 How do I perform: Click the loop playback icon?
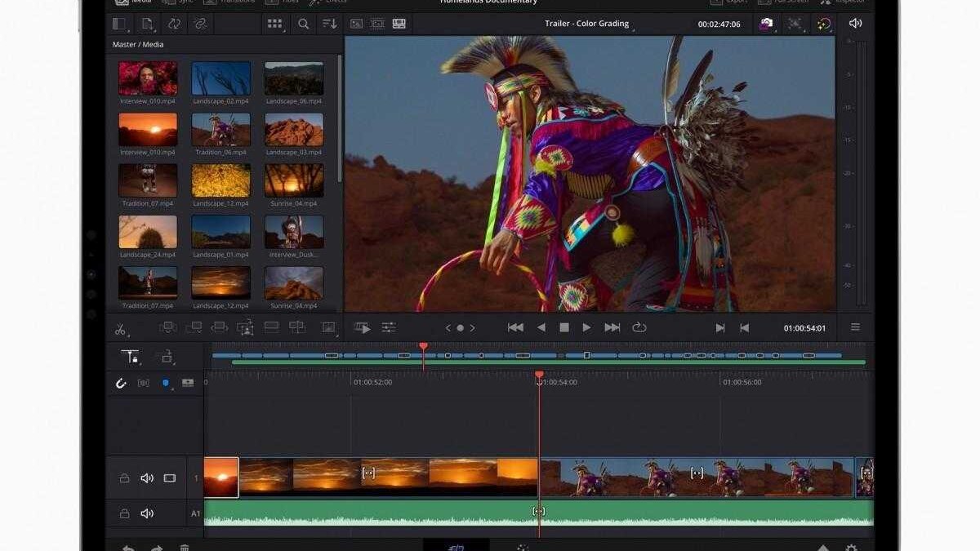pos(639,327)
